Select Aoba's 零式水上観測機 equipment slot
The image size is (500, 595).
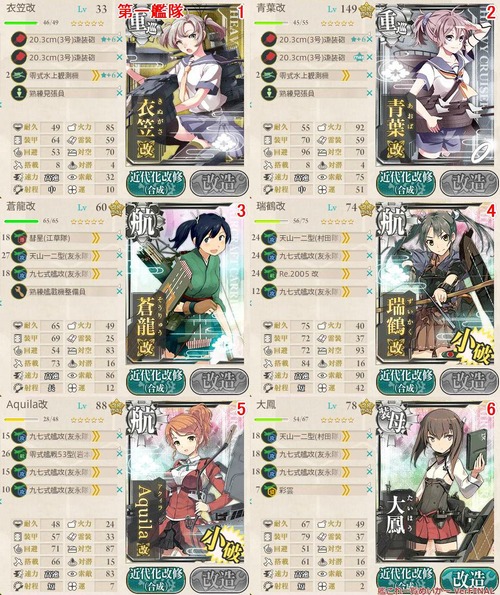(313, 75)
